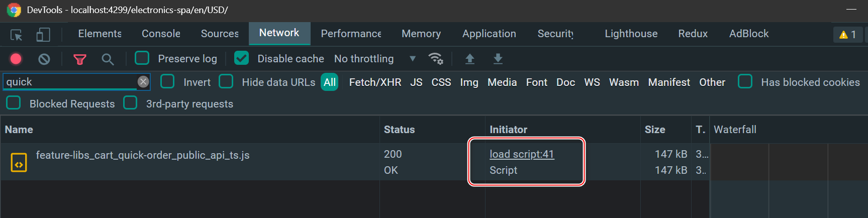868x218 pixels.
Task: Toggle the red filter funnel icon
Action: (x=79, y=59)
